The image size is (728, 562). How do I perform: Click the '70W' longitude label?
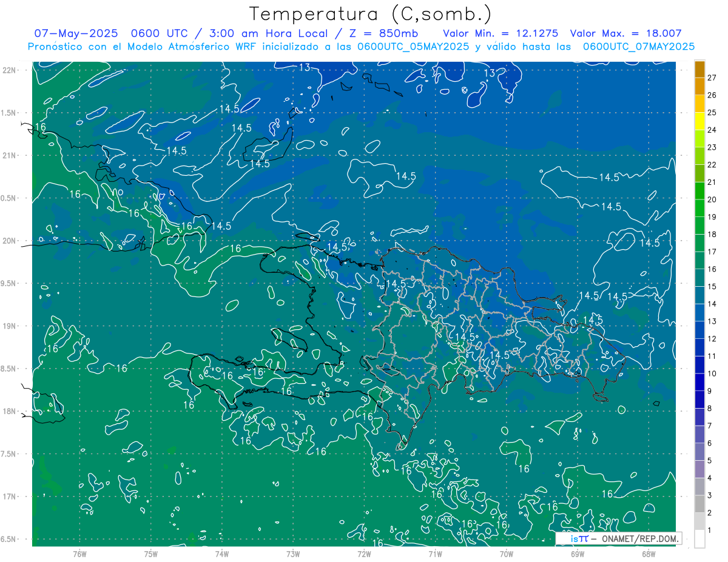tap(507, 554)
